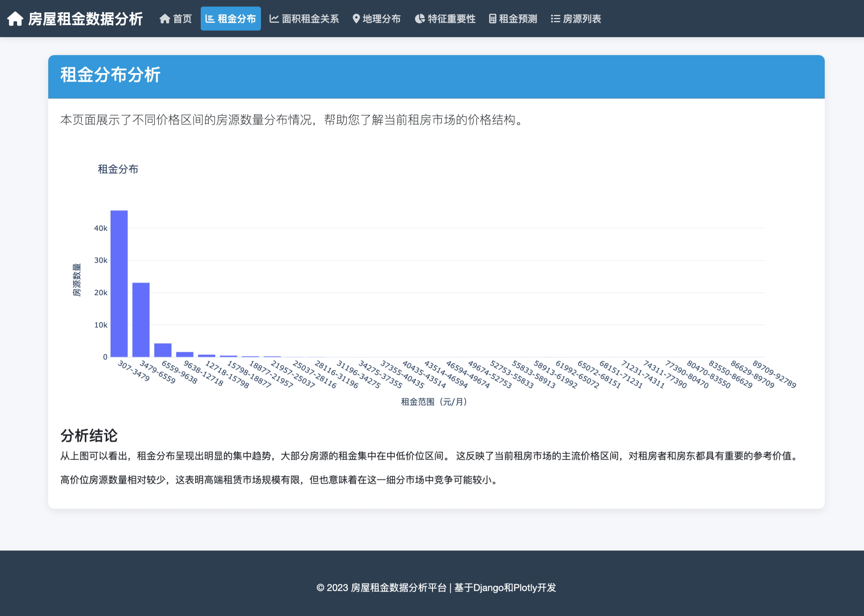Click the 租金范围（元/月） x-axis label
Image resolution: width=864 pixels, height=616 pixels.
coord(434,402)
